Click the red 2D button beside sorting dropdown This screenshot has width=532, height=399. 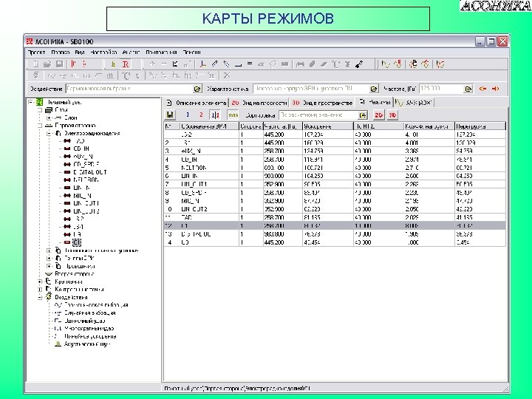coord(378,115)
